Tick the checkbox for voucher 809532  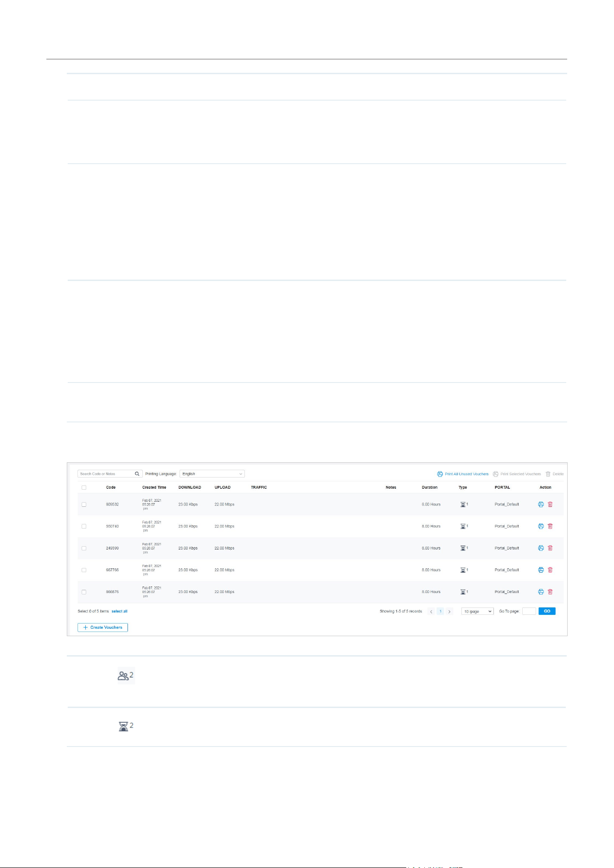click(84, 504)
